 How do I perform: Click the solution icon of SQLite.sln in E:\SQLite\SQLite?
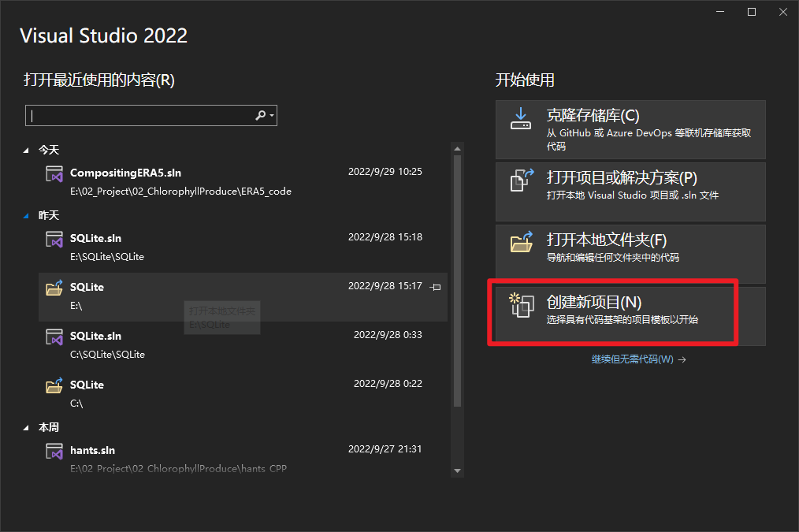click(54, 239)
